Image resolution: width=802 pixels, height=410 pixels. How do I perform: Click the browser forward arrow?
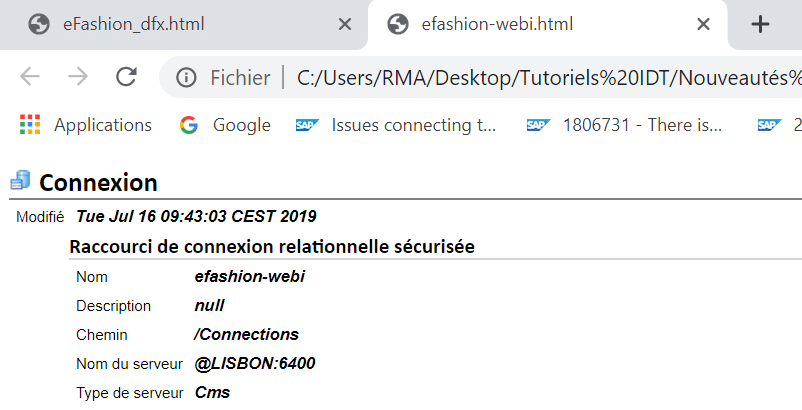tap(78, 77)
